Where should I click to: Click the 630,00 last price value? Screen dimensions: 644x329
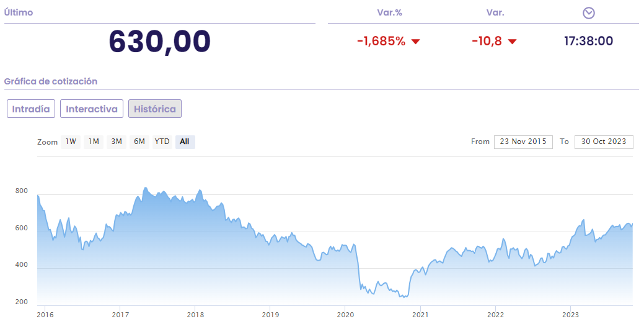click(160, 41)
